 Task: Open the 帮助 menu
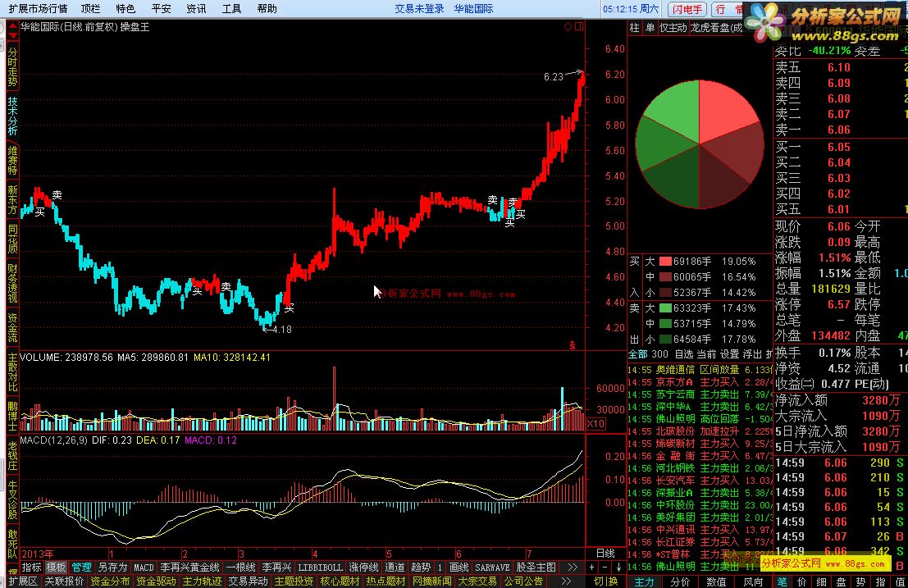(x=267, y=9)
